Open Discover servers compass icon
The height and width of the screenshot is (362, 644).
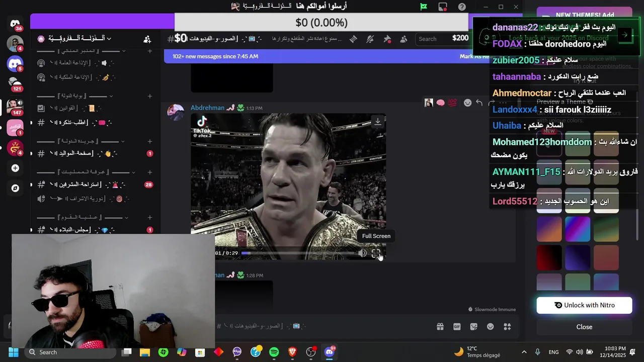pyautogui.click(x=15, y=188)
